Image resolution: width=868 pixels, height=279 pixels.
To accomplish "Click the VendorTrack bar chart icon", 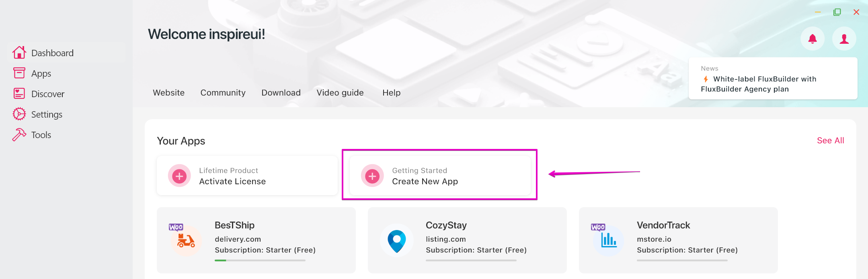I will click(609, 240).
